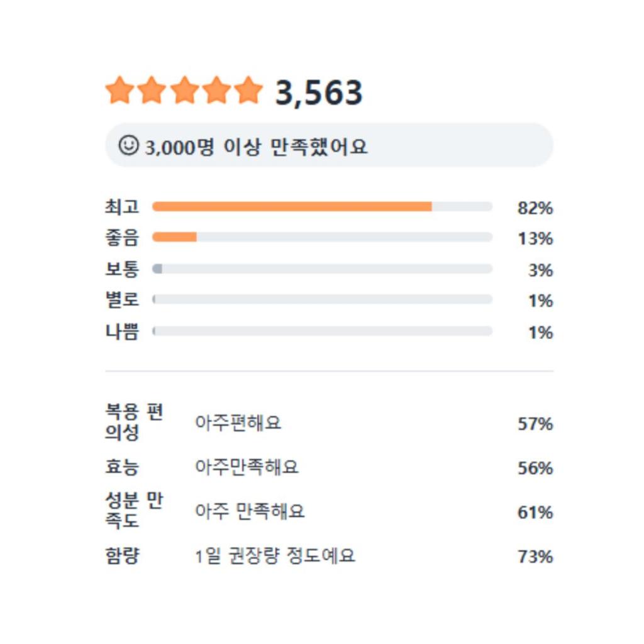Screen dimensions: 644x644
Task: Click the second orange rating star
Action: point(152,91)
